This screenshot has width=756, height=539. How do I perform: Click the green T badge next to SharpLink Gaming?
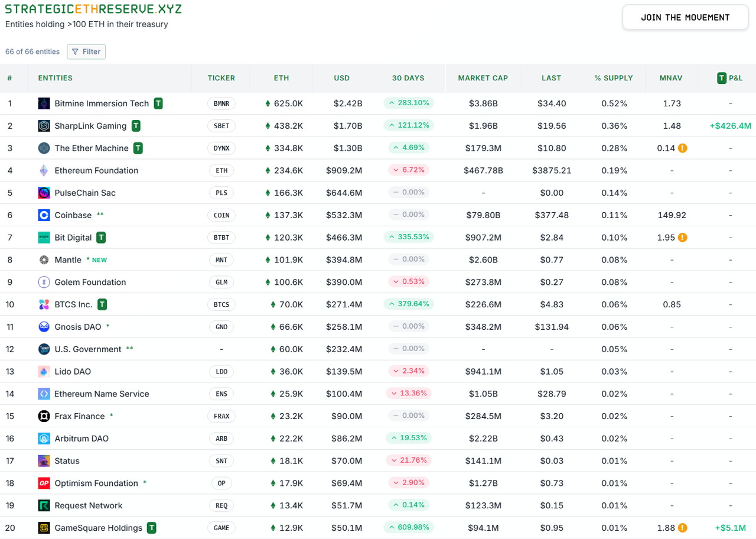tap(136, 126)
